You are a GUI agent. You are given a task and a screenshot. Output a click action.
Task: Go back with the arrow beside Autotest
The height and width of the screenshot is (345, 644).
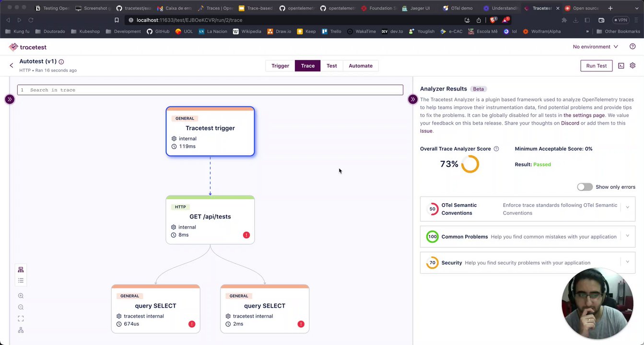point(12,65)
